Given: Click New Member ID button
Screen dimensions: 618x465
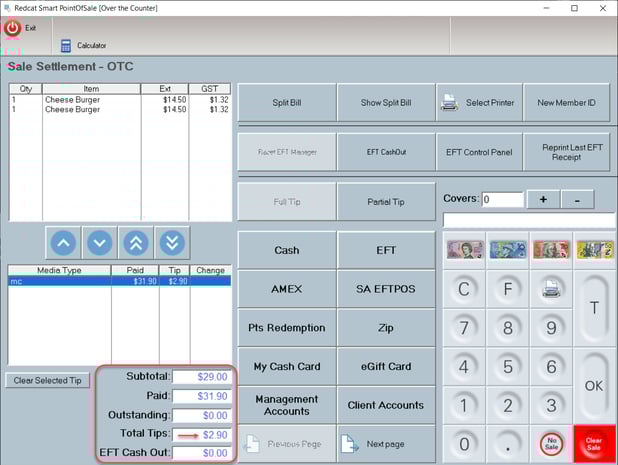Looking at the screenshot, I should point(566,102).
